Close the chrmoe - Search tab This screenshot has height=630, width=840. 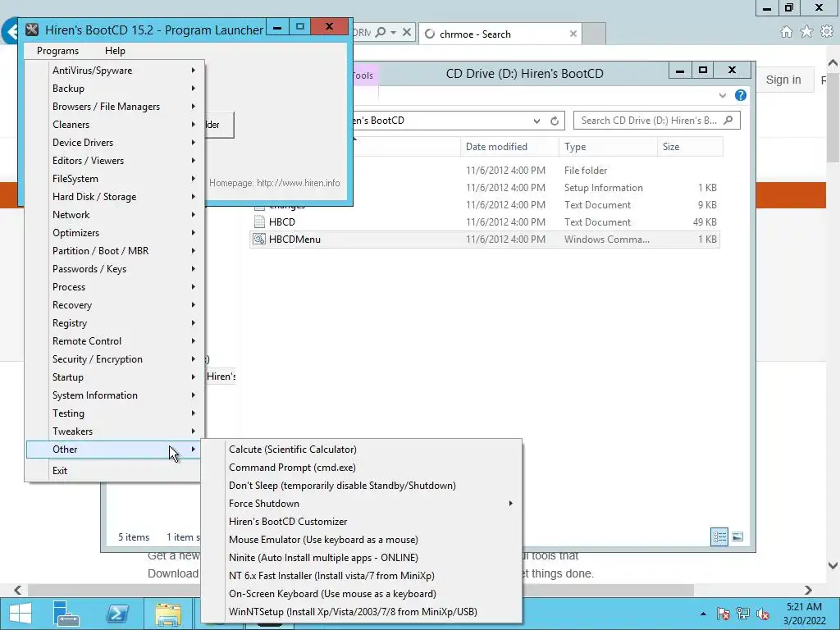573,34
